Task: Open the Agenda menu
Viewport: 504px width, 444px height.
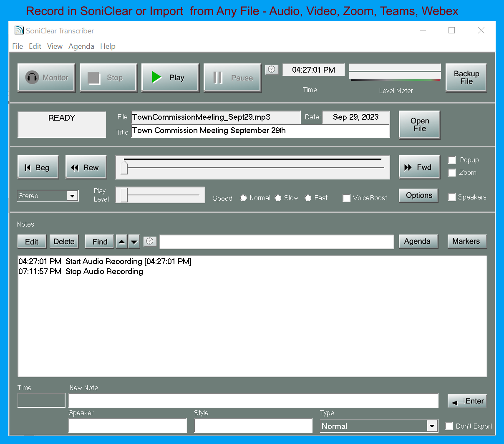Action: point(81,46)
